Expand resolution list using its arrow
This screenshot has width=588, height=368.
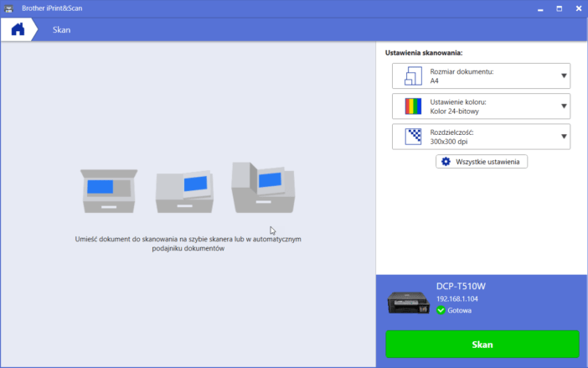pos(564,137)
